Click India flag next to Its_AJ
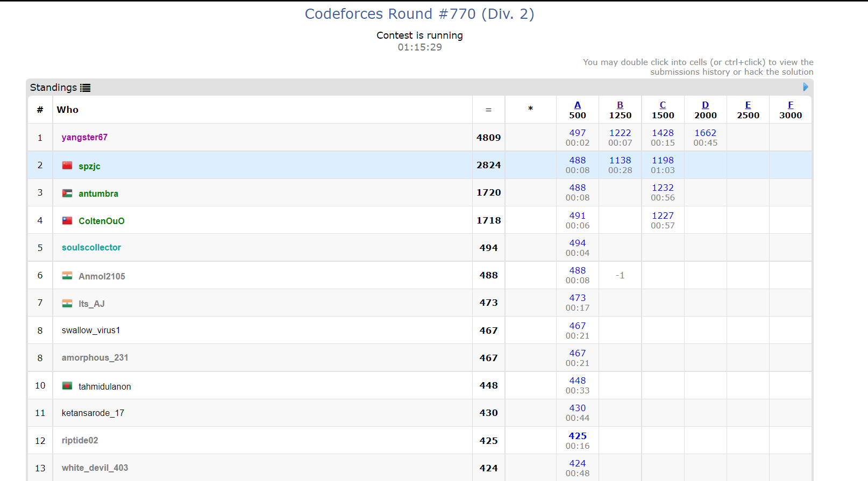The image size is (868, 481). tap(67, 304)
